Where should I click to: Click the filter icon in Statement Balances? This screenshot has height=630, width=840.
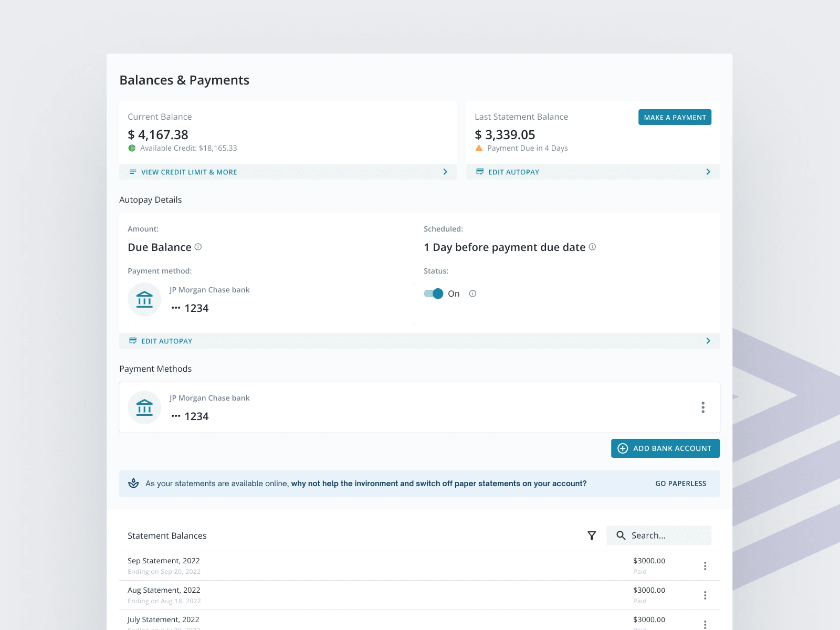(x=592, y=535)
